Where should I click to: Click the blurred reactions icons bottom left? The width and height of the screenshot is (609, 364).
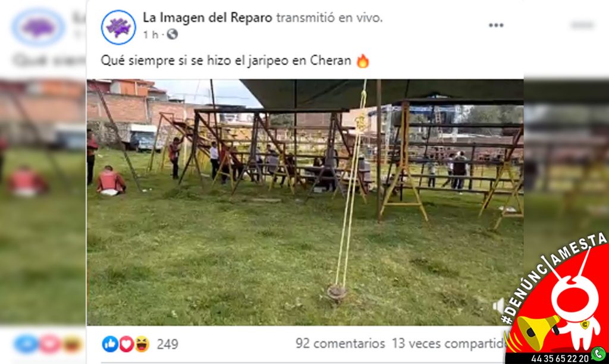(x=49, y=344)
